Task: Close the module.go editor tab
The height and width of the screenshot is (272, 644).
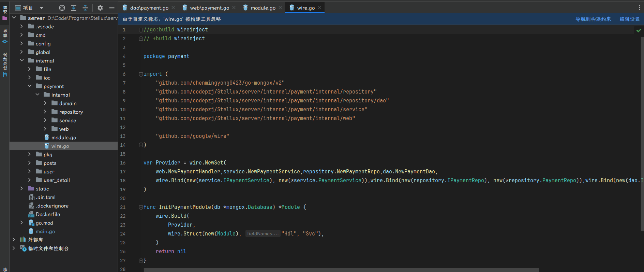Action: (280, 8)
